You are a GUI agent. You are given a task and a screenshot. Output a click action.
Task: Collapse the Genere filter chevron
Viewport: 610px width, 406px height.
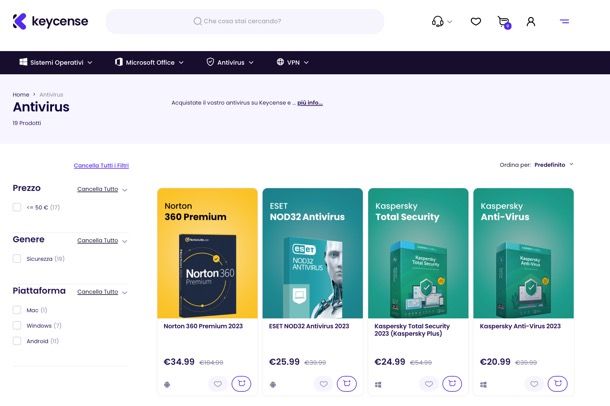pos(124,241)
